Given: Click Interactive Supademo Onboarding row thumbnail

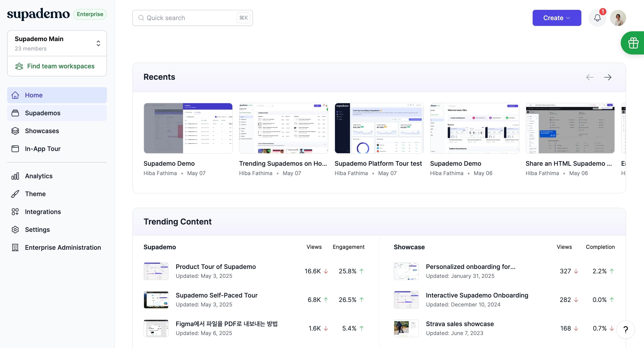Looking at the screenshot, I should pyautogui.click(x=406, y=300).
